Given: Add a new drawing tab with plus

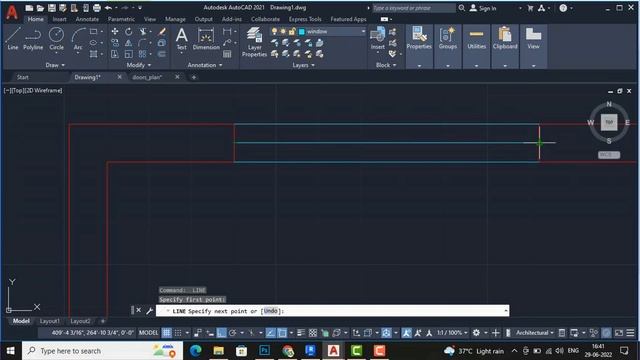Looking at the screenshot, I should tap(194, 77).
